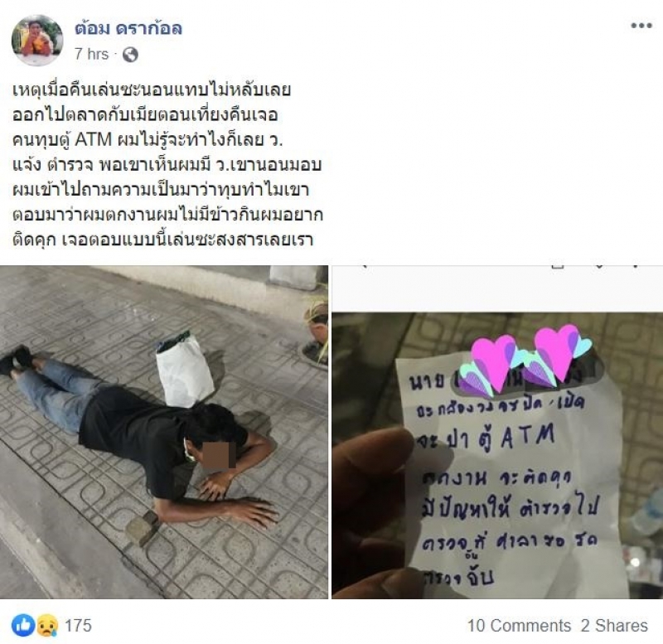Screen dimensions: 663x644
Task: Click the sad reaction emoji icon
Action: click(x=47, y=625)
